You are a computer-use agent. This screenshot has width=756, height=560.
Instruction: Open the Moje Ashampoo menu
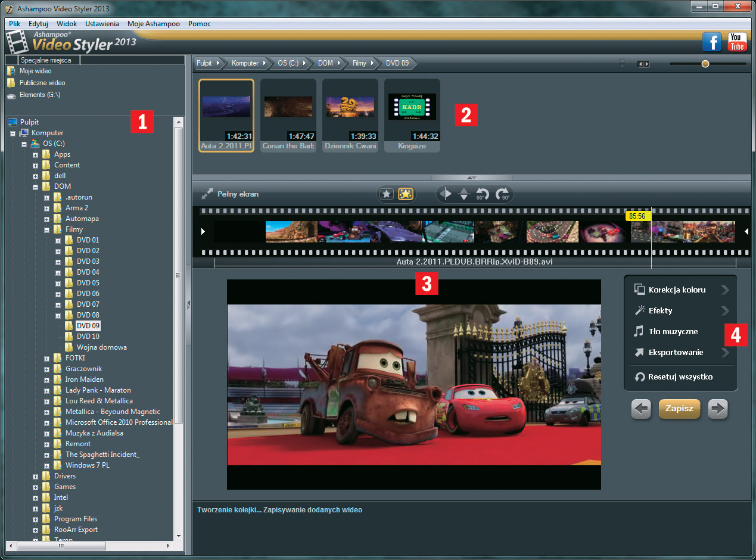pos(153,24)
